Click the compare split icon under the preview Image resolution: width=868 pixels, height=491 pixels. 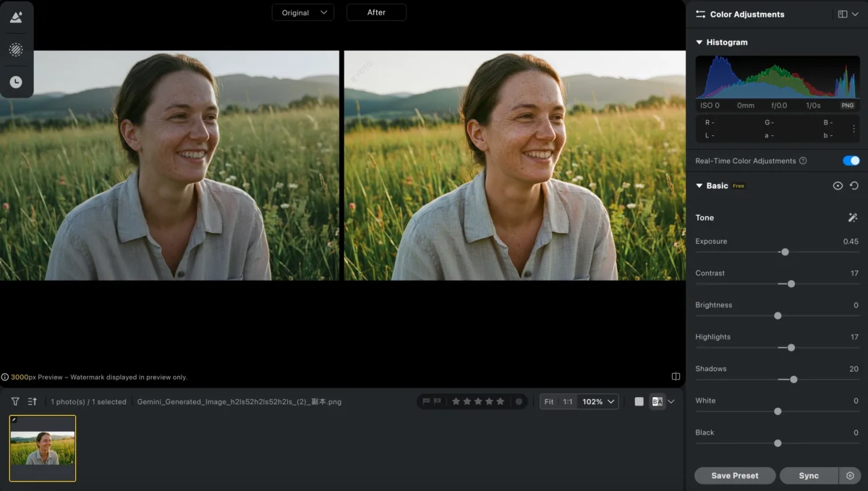(x=676, y=377)
